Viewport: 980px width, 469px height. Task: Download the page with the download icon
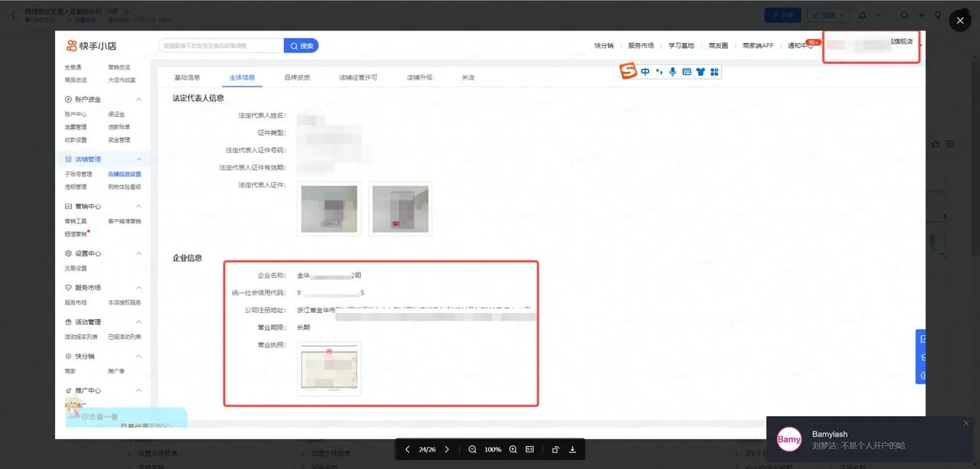click(x=573, y=449)
